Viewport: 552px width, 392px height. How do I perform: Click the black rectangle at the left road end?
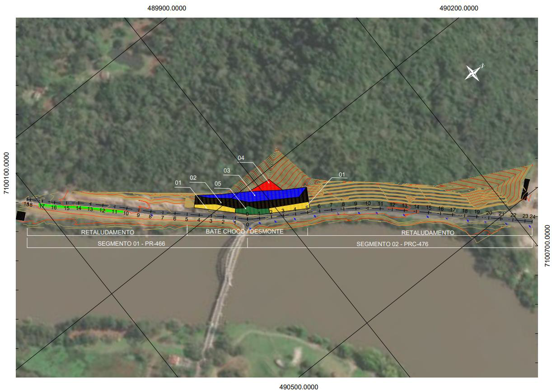click(20, 215)
